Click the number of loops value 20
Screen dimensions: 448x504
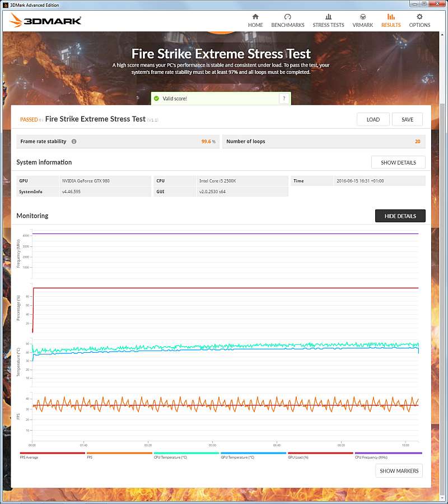[x=417, y=142]
